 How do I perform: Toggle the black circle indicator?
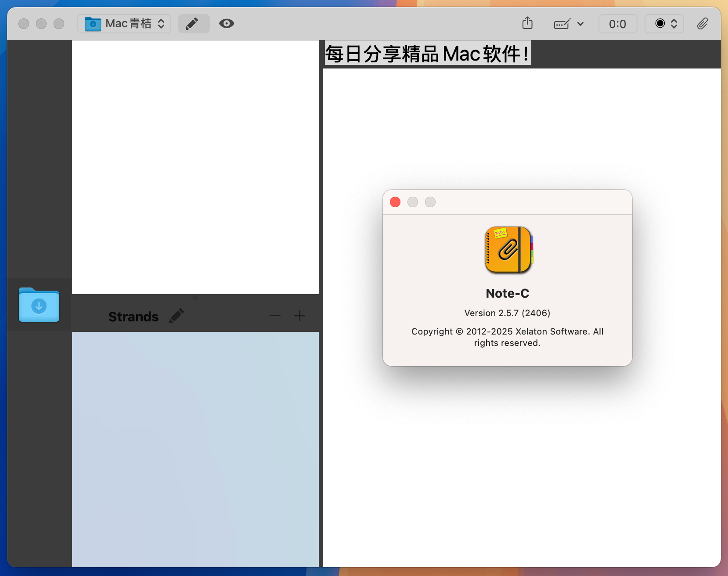click(x=660, y=24)
